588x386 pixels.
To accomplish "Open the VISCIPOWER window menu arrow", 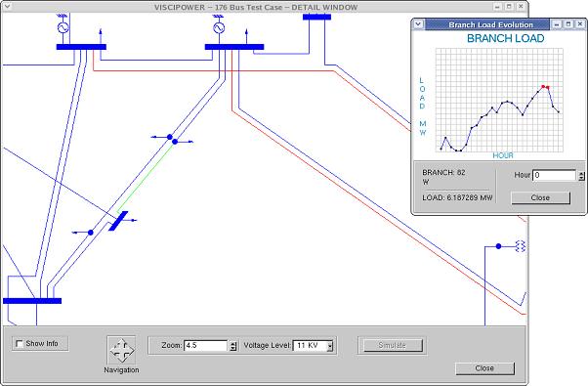I will pyautogui.click(x=7, y=7).
